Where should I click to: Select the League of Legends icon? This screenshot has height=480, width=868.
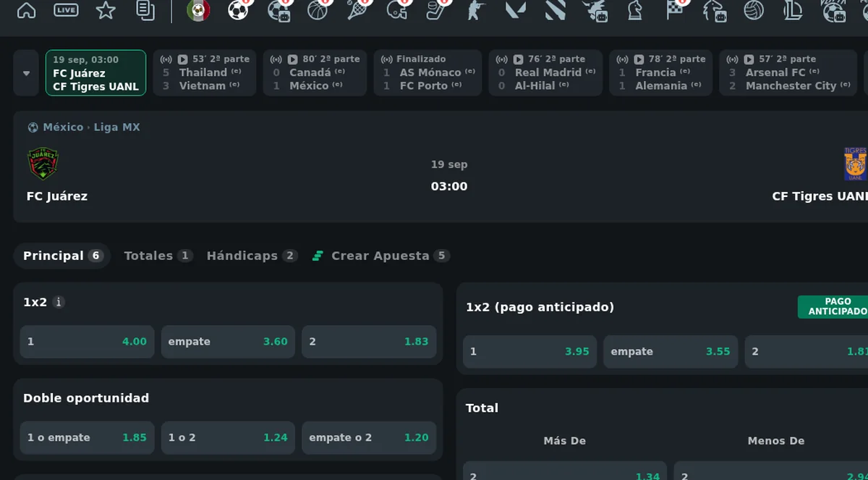793,10
